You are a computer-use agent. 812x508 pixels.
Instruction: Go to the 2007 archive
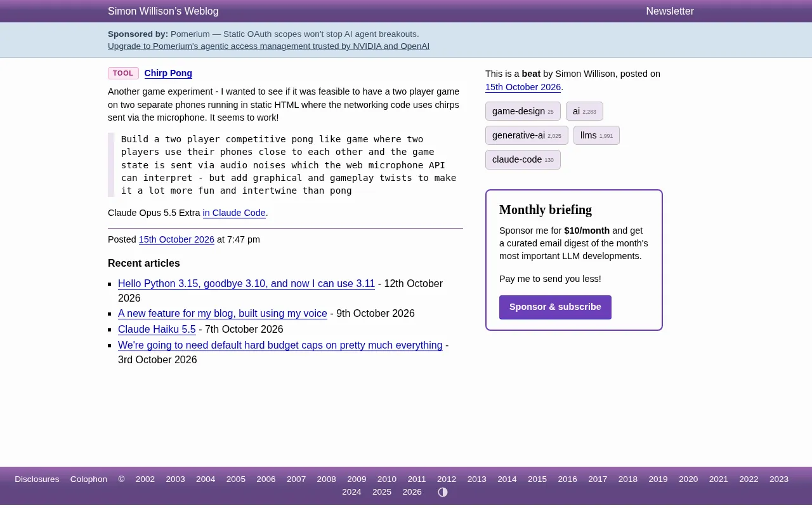click(x=296, y=479)
